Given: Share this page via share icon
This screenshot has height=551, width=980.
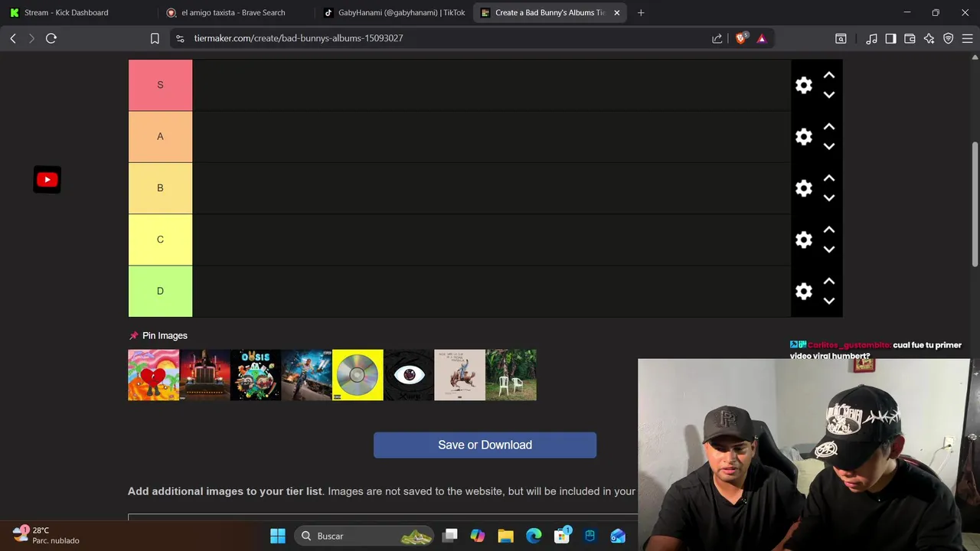Looking at the screenshot, I should point(717,38).
